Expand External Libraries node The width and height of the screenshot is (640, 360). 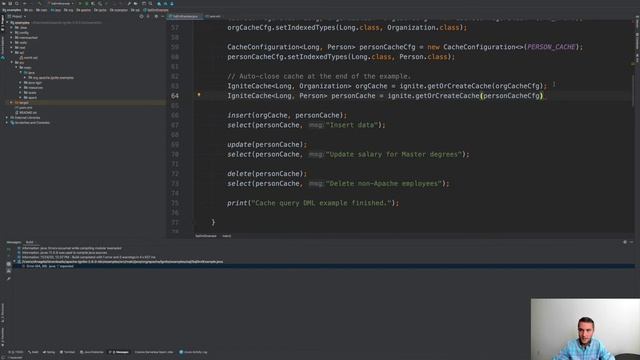click(7, 118)
